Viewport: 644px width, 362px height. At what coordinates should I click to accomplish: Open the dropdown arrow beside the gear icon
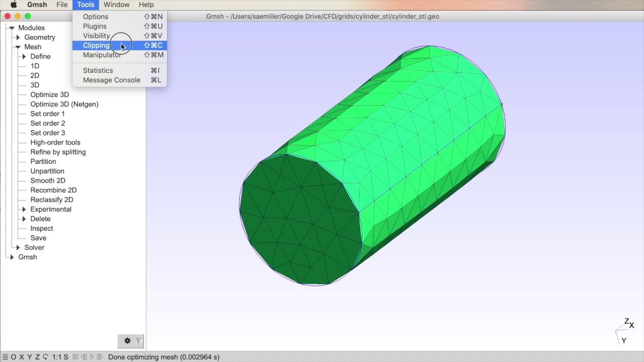click(x=139, y=341)
